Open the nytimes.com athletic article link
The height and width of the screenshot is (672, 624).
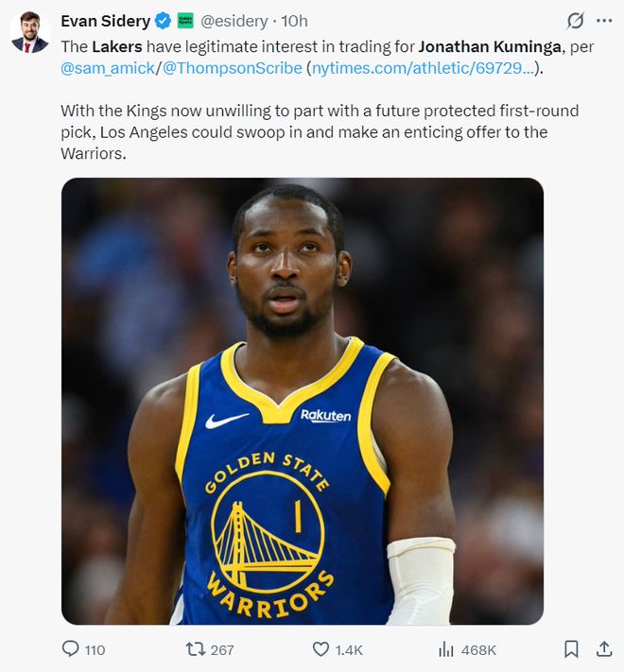[x=414, y=67]
